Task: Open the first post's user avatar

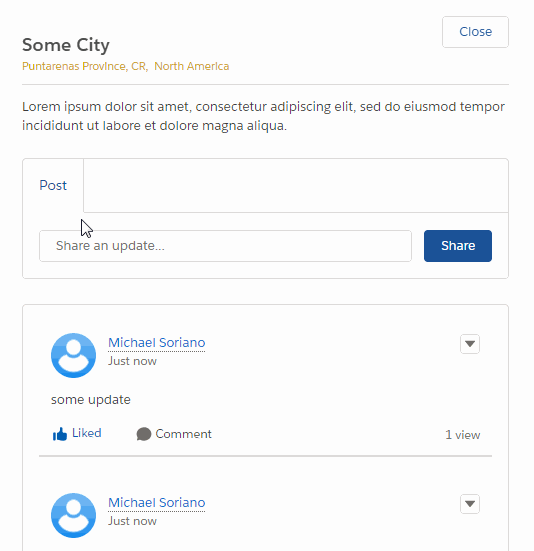Action: coord(73,355)
